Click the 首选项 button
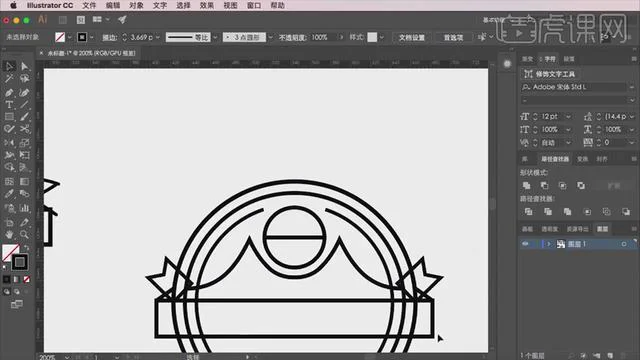Screen dimensions: 640x360 point(453,38)
